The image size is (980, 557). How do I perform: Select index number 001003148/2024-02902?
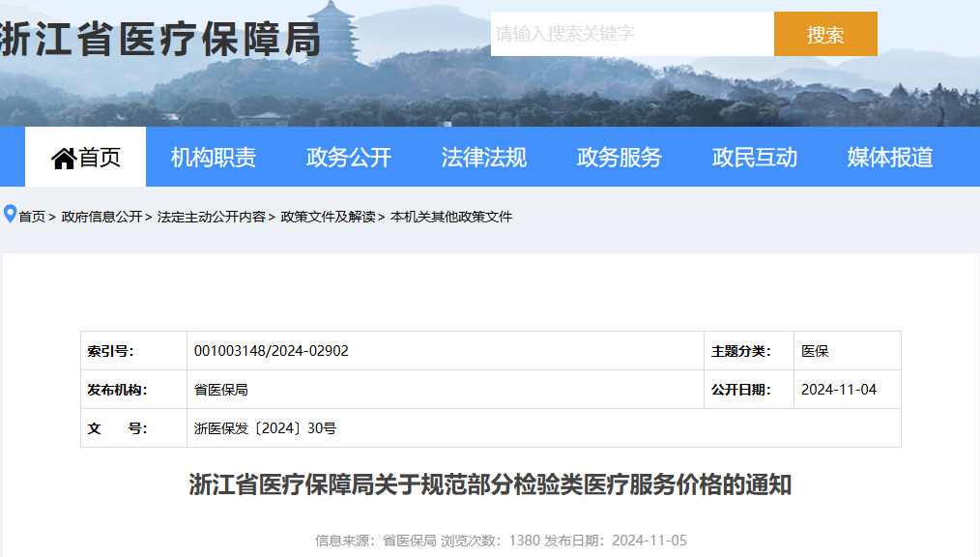pos(272,351)
